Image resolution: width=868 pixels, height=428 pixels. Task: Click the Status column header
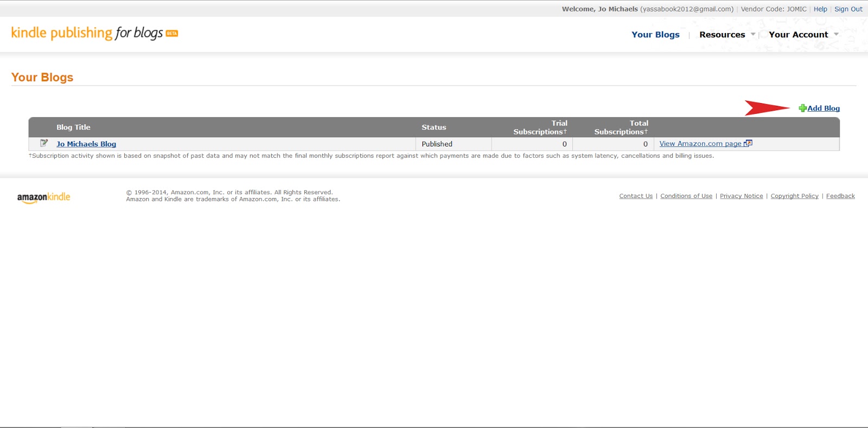pos(434,127)
